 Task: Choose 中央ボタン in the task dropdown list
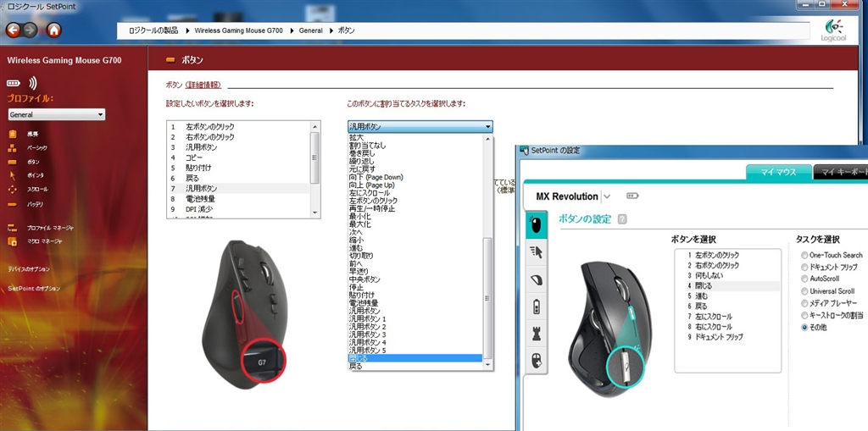tap(415, 279)
